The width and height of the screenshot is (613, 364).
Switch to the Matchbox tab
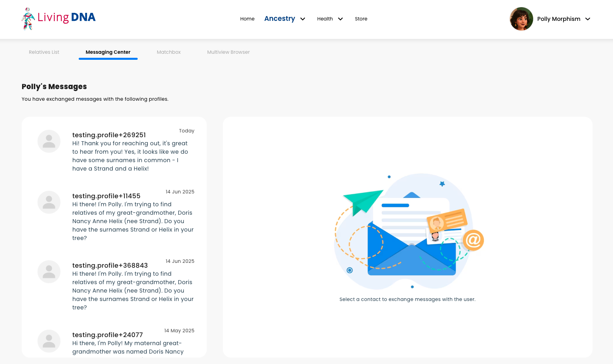coord(169,52)
